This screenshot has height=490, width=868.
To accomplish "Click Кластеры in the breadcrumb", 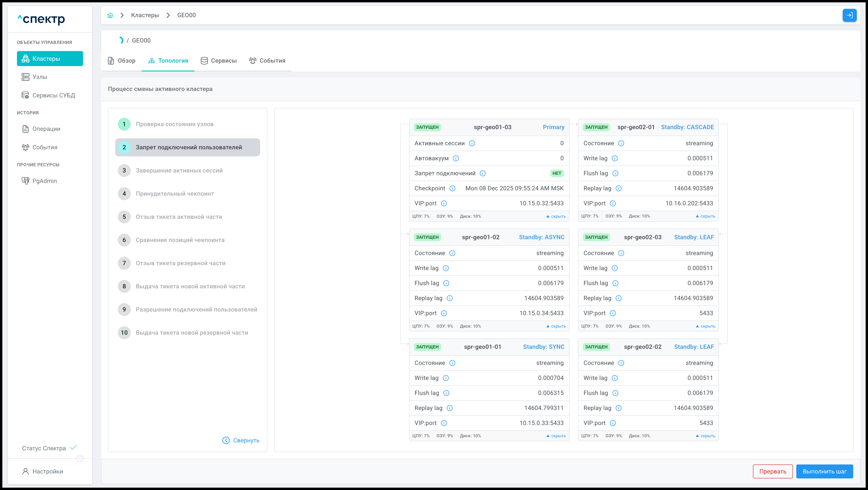I will (x=145, y=15).
